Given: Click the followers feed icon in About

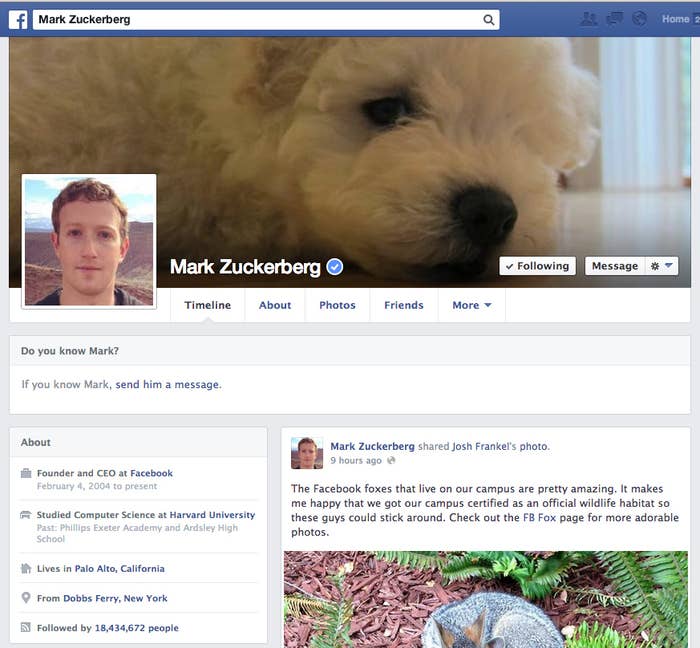Looking at the screenshot, I should pyautogui.click(x=26, y=627).
